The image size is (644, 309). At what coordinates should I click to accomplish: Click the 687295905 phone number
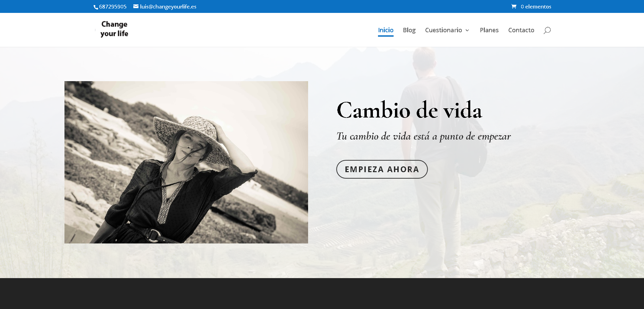tap(113, 6)
